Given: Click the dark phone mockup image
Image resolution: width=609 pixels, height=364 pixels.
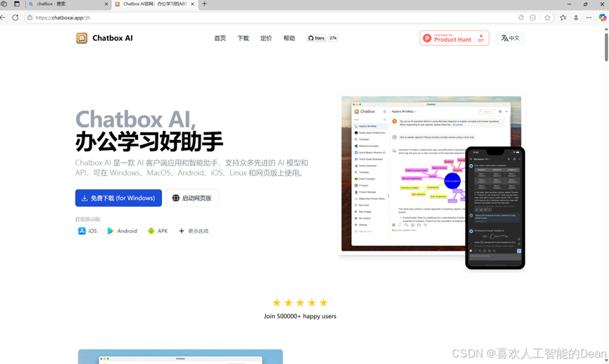Looking at the screenshot, I should click(x=495, y=208).
